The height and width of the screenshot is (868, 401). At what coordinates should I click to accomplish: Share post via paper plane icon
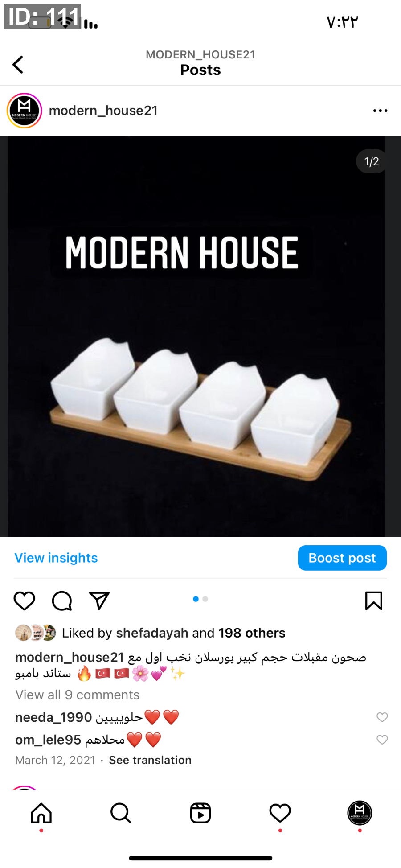coord(99,601)
